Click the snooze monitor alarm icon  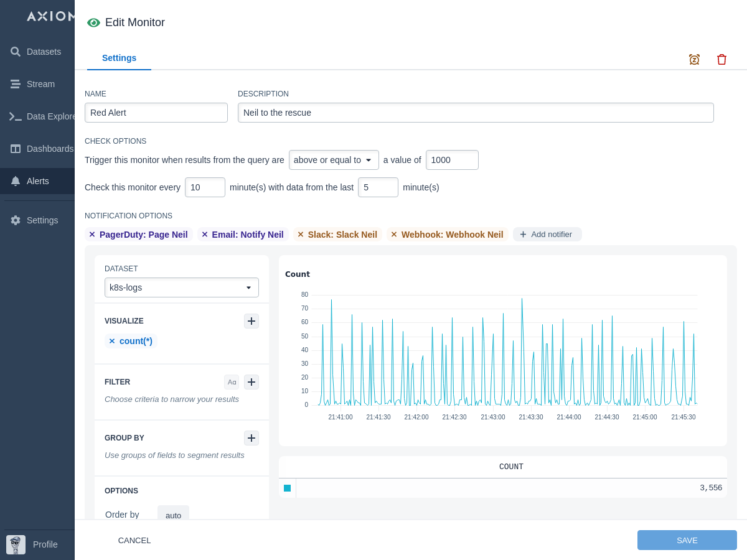pos(694,59)
